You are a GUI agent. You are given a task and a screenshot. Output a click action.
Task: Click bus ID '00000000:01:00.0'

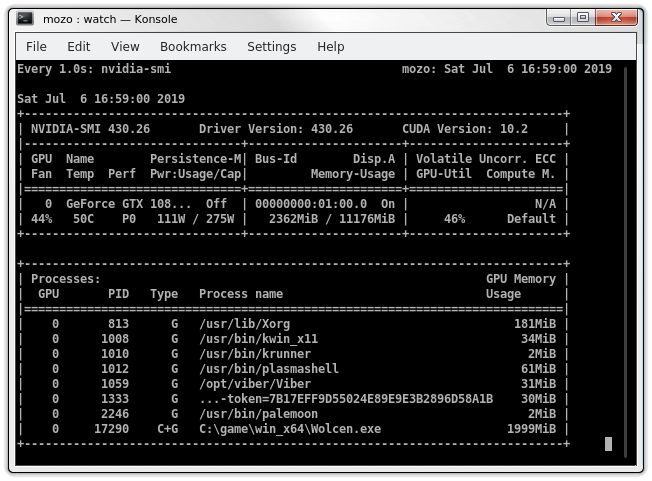(x=311, y=204)
